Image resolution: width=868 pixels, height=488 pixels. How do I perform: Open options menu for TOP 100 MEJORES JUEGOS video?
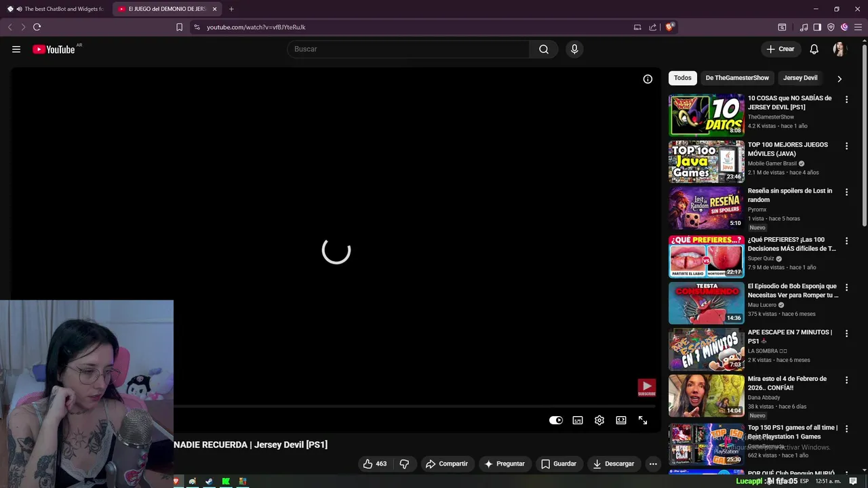[x=846, y=146]
